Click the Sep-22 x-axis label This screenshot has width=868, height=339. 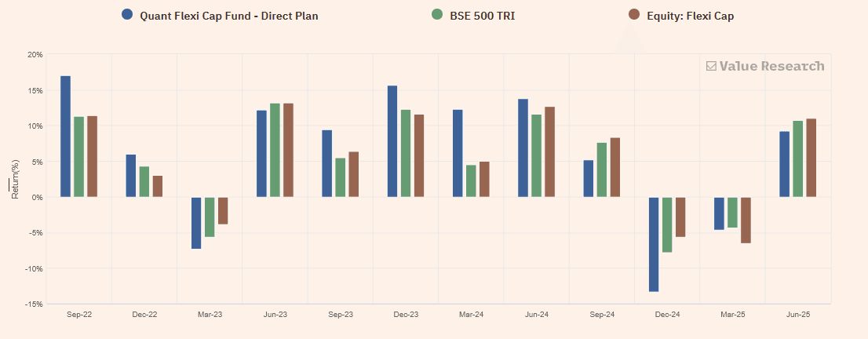pyautogui.click(x=79, y=314)
